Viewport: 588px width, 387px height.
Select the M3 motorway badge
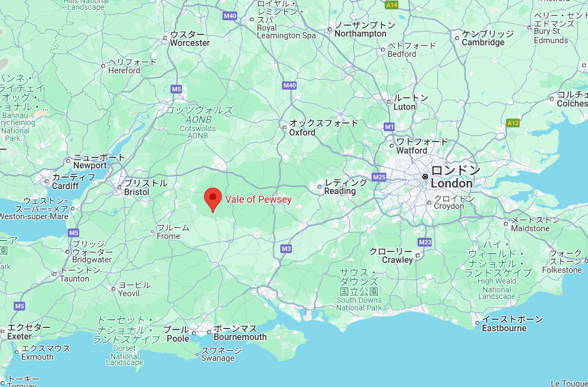pyautogui.click(x=286, y=249)
